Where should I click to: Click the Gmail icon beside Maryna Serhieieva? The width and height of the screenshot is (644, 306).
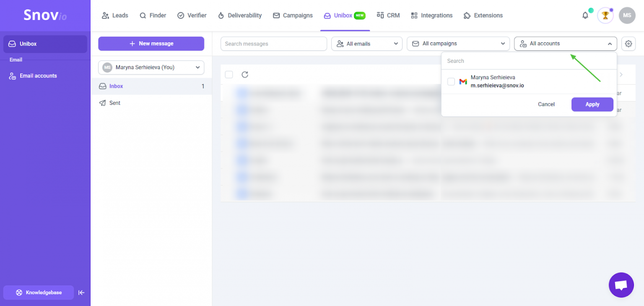463,81
